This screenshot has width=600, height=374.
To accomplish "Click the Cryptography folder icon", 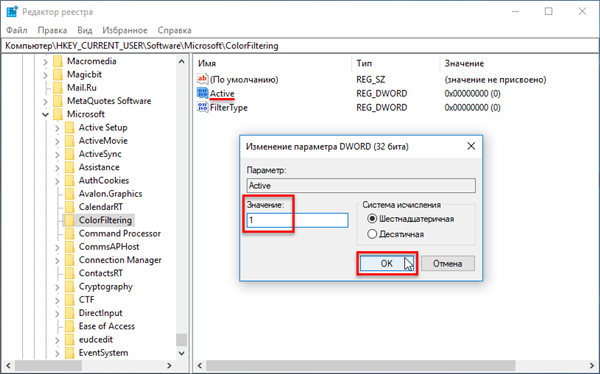I will point(70,287).
